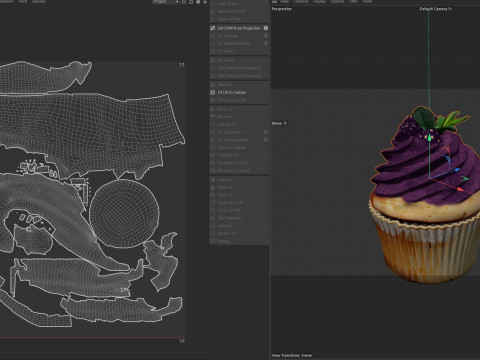Grab the green Y-axis arrow handle
Image resolution: width=480 pixels, height=360 pixels.
coord(430,137)
